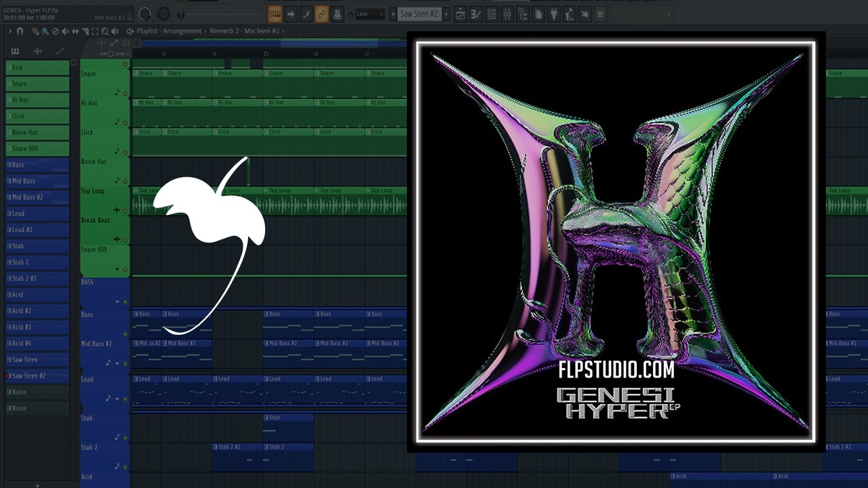Show automation clips in picker panel
868x488 pixels.
tap(60, 52)
